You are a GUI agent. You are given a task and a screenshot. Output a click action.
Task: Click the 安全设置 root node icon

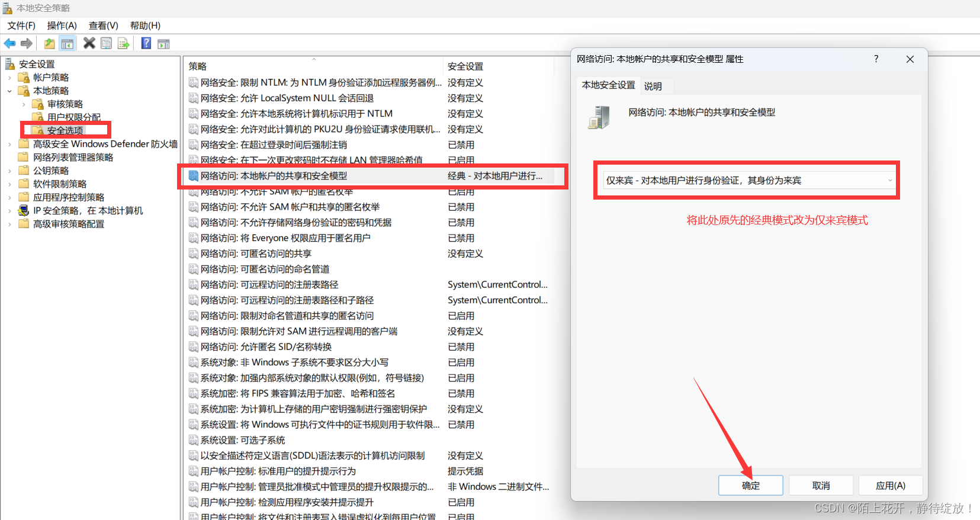[x=9, y=64]
